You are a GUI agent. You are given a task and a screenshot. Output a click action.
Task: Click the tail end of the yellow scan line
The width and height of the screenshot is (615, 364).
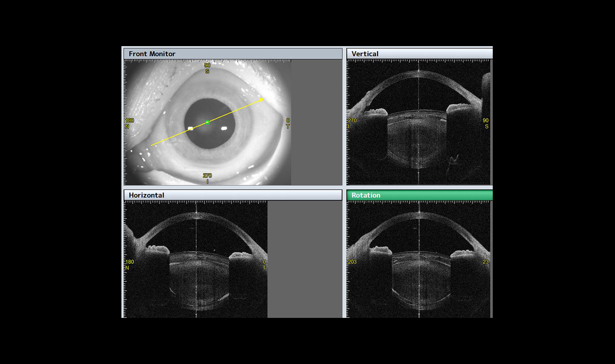tap(152, 145)
